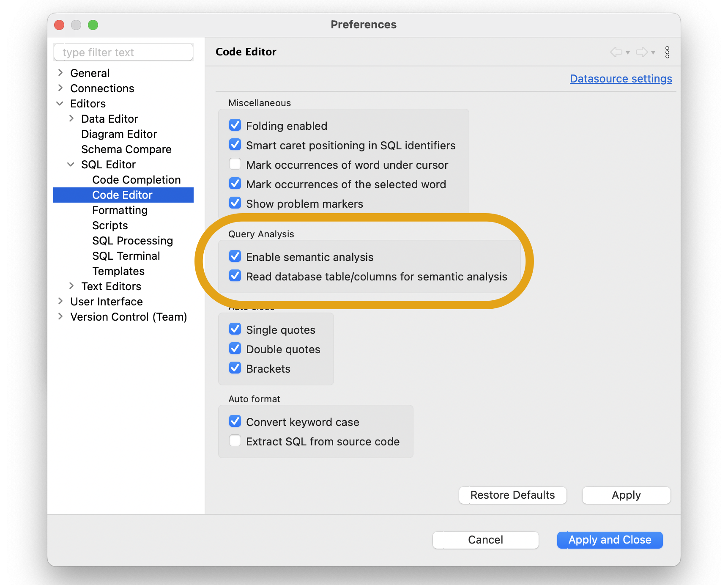Click the type filter text field
This screenshot has width=728, height=585.
click(x=123, y=52)
